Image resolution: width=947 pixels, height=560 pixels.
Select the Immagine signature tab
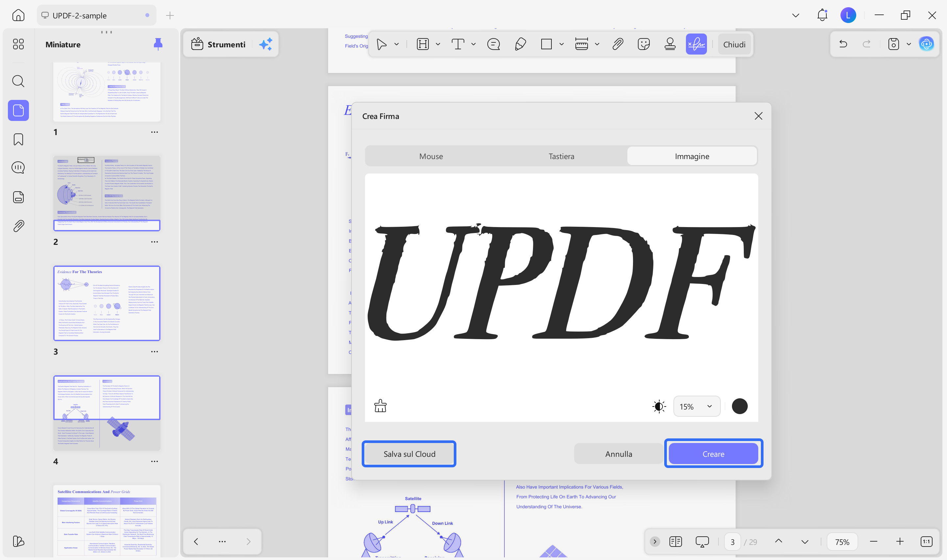click(x=692, y=156)
